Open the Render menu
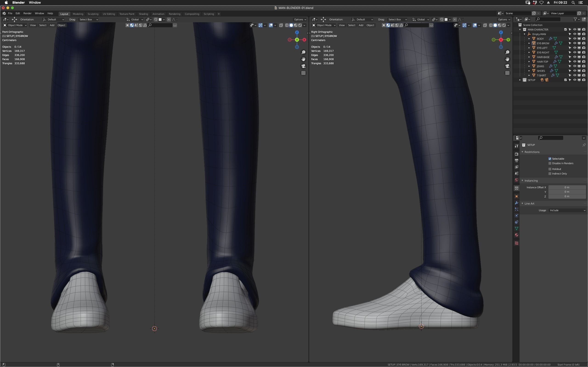This screenshot has width=588, height=367. tap(27, 13)
